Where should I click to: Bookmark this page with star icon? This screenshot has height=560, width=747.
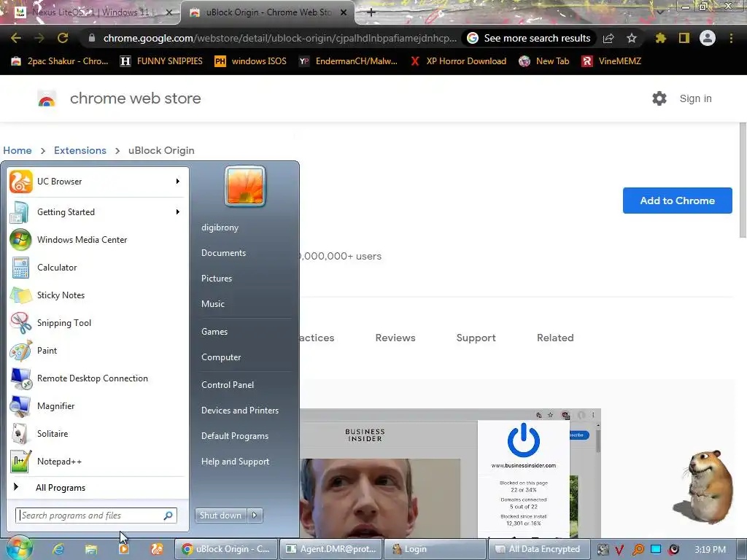tap(631, 38)
